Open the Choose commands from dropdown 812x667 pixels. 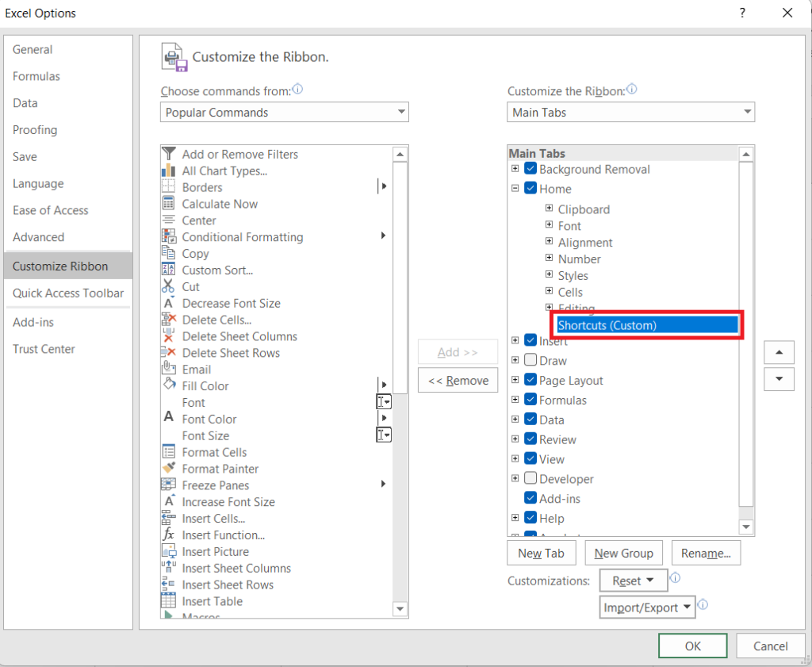point(401,112)
